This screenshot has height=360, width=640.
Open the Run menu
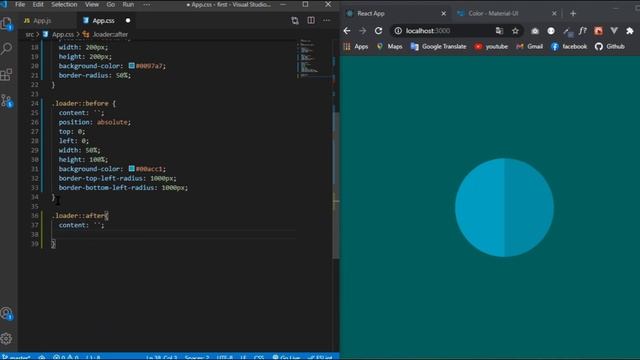[128, 4]
